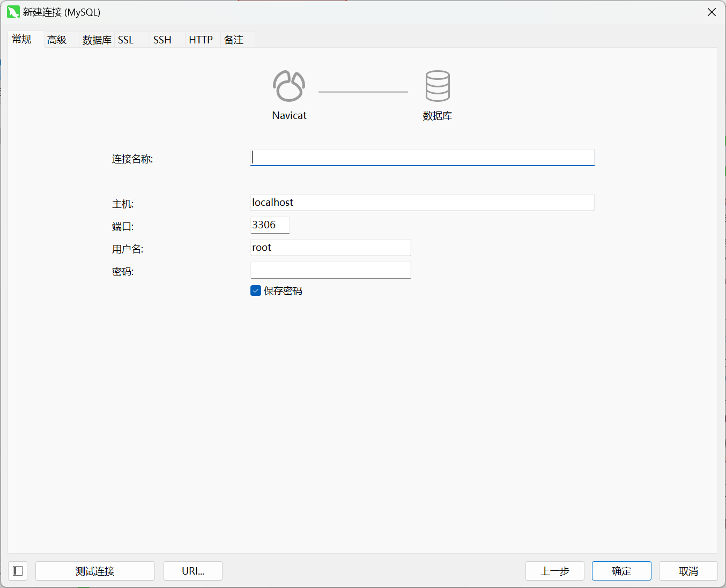Screen dimensions: 726x588
Task: Click the 连接名称: label
Action: coord(132,159)
